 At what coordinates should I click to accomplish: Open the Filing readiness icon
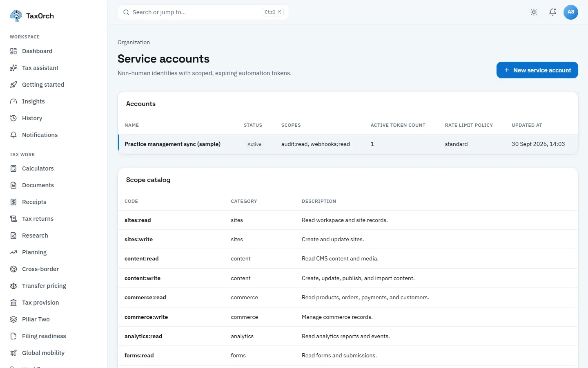pyautogui.click(x=13, y=336)
